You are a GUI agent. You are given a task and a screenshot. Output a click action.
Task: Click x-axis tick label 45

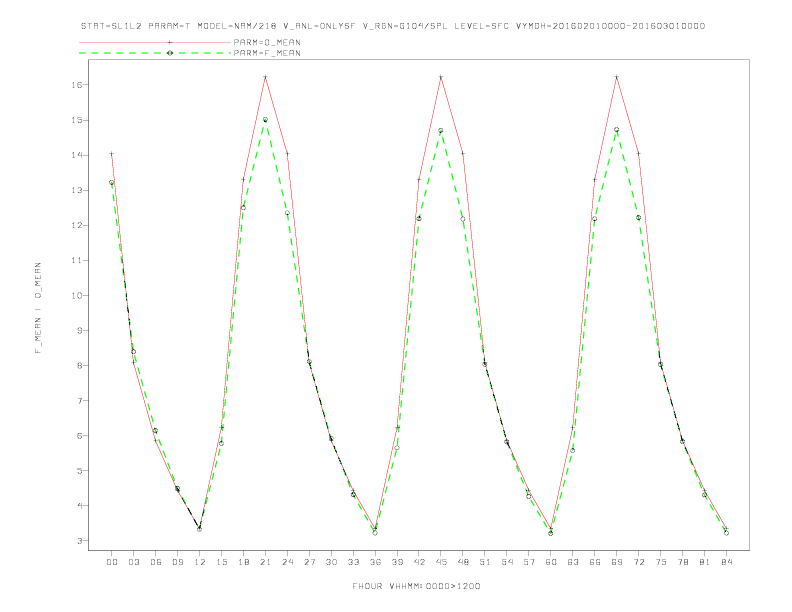(x=441, y=562)
